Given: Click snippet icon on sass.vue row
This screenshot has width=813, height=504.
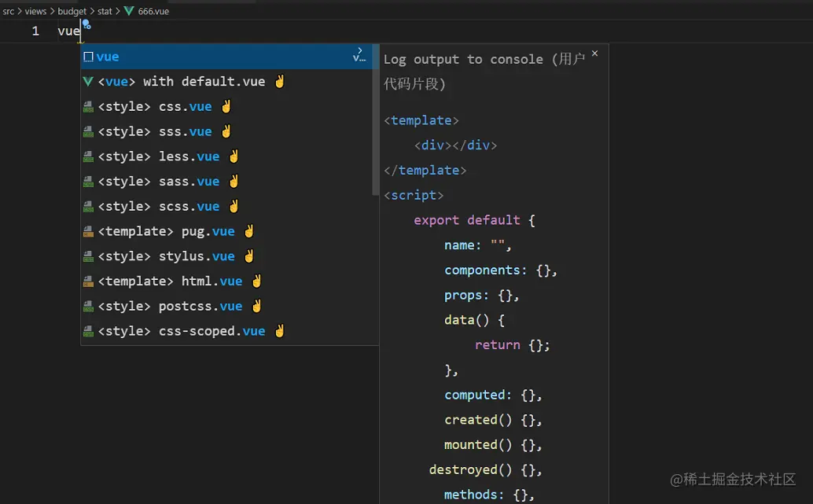Looking at the screenshot, I should (x=88, y=182).
